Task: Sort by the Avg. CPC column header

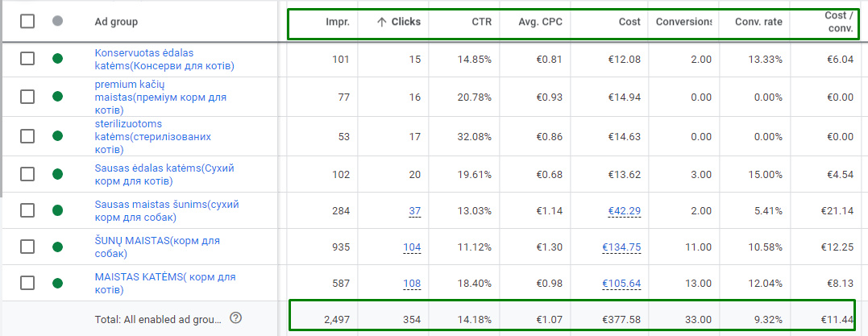Action: pos(542,22)
